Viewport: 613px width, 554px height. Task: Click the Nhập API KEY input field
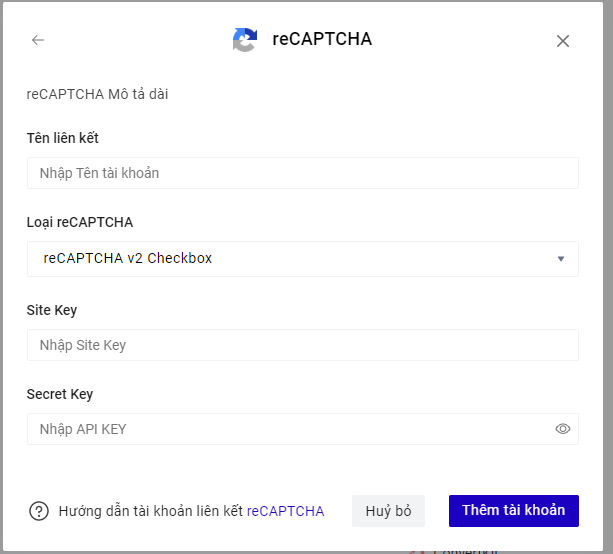(x=290, y=429)
